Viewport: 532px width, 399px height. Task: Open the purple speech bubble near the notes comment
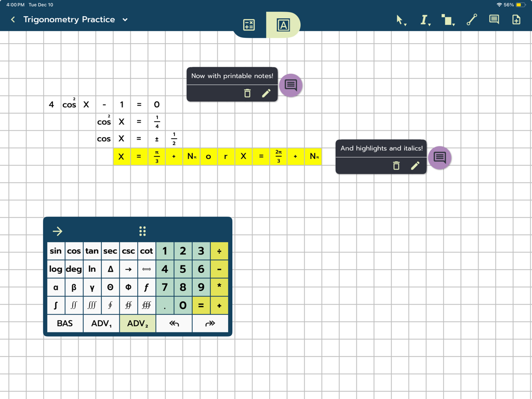290,86
